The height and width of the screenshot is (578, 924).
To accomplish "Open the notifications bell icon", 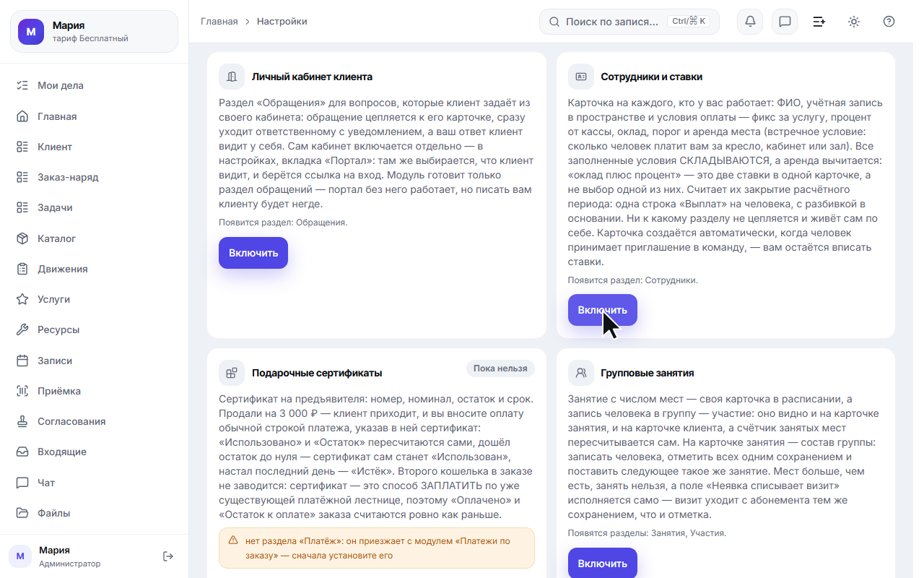I will click(x=750, y=22).
